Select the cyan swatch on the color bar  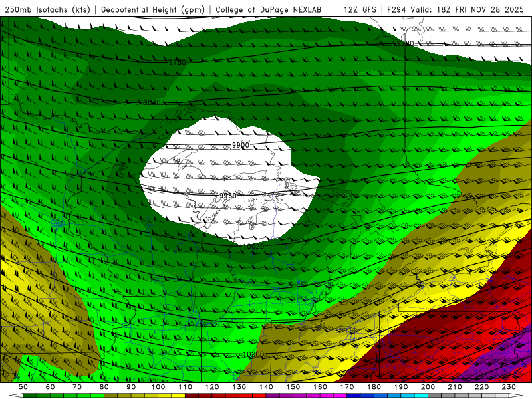click(x=421, y=395)
